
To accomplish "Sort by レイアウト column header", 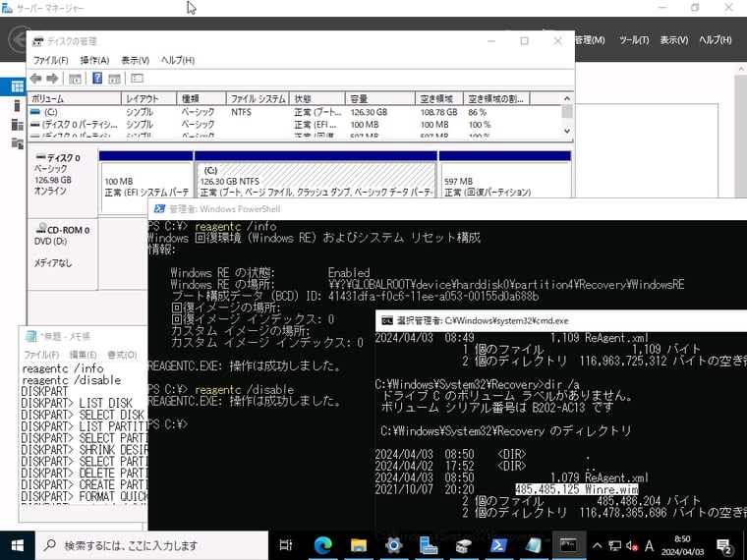I will click(149, 98).
